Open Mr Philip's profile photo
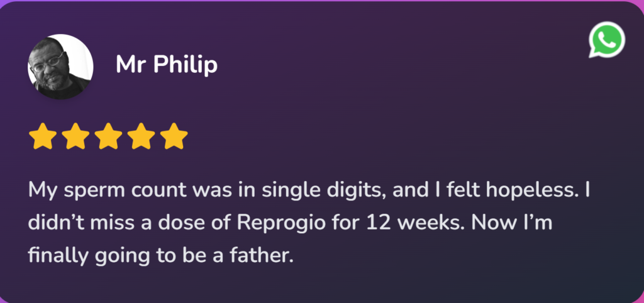 pos(60,67)
